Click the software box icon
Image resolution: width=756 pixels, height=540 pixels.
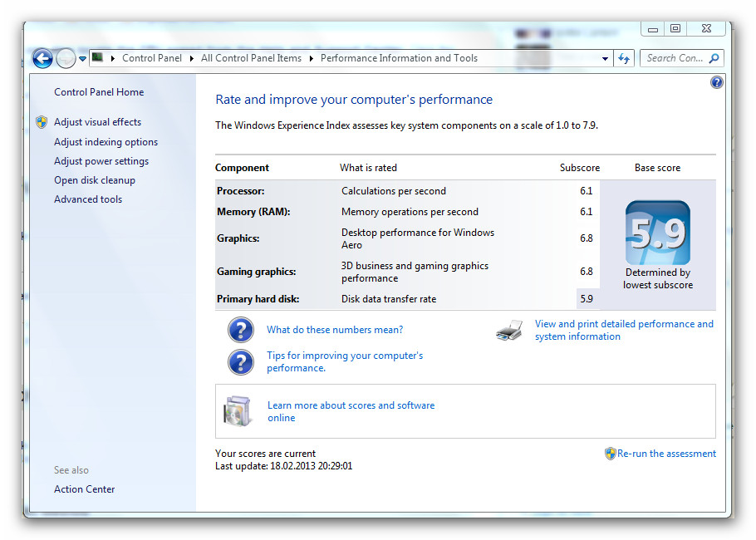(x=238, y=411)
